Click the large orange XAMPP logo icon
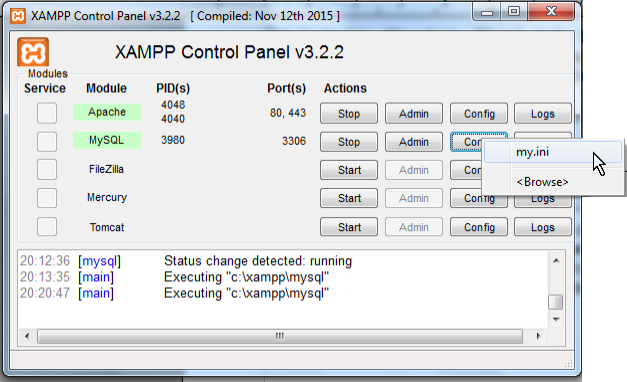This screenshot has height=382, width=627. 33,52
